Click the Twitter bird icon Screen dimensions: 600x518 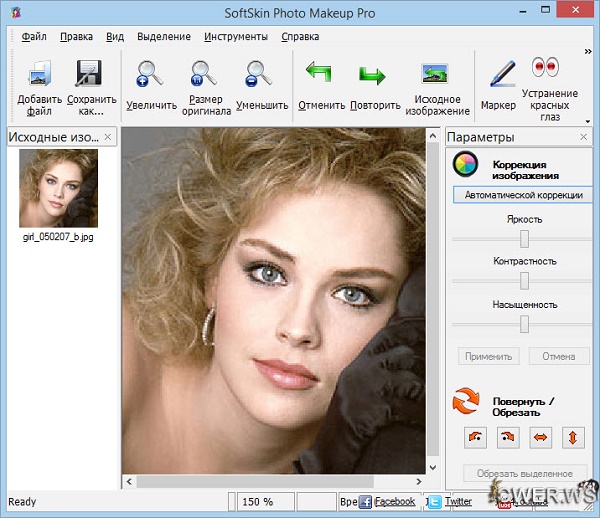point(434,502)
